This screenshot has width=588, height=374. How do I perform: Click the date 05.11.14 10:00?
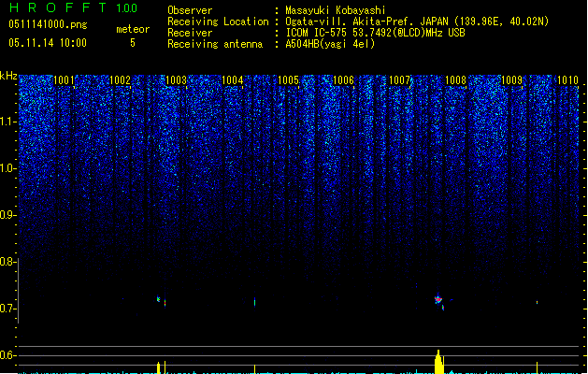pos(48,43)
